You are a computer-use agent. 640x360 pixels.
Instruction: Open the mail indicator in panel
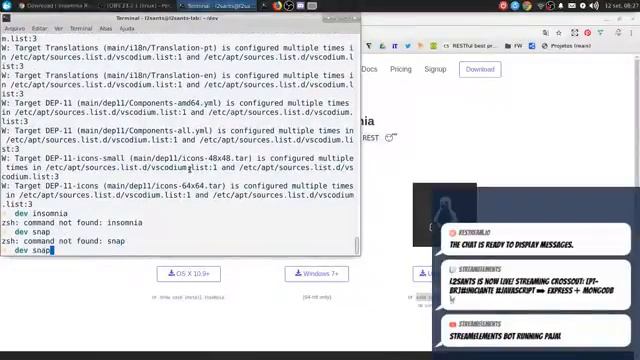571,6
